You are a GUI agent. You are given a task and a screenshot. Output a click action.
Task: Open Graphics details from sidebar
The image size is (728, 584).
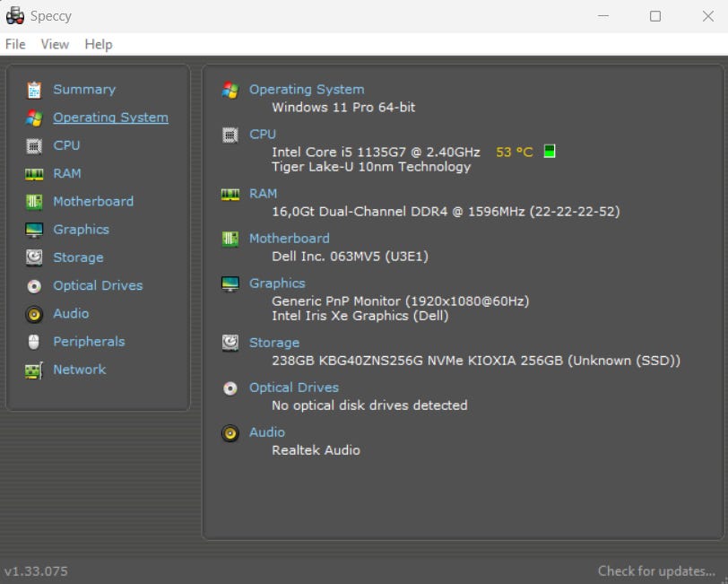tap(82, 230)
